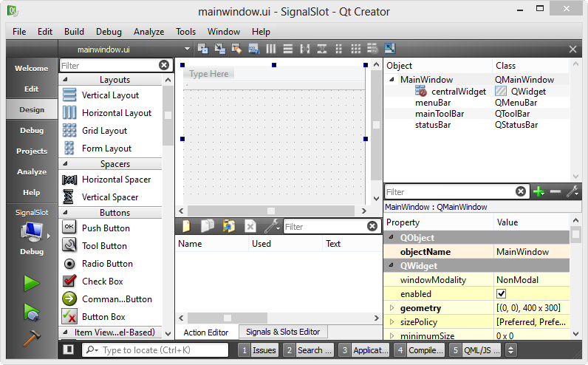The height and width of the screenshot is (365, 588).
Task: Focus the Type to locate field
Action: click(155, 350)
